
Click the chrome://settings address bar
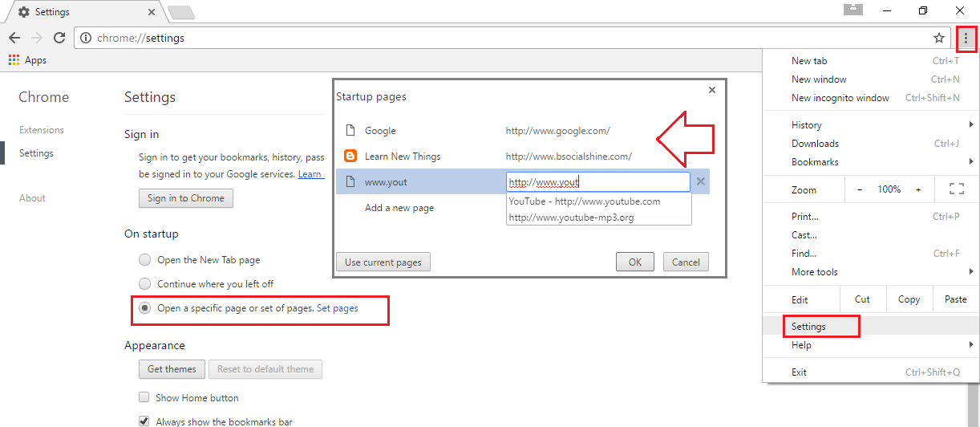tap(511, 38)
